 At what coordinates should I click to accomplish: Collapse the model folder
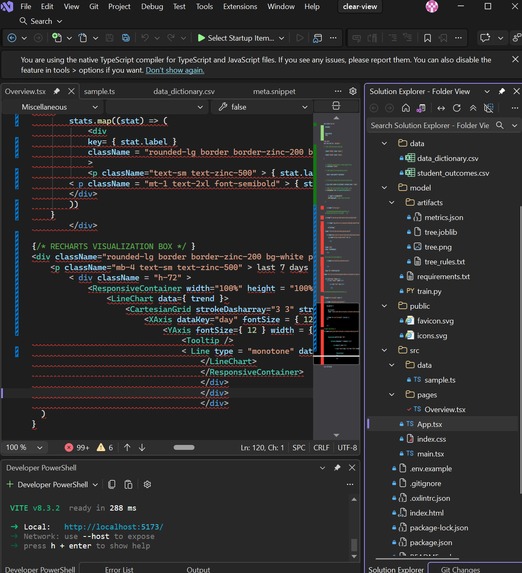(x=384, y=188)
